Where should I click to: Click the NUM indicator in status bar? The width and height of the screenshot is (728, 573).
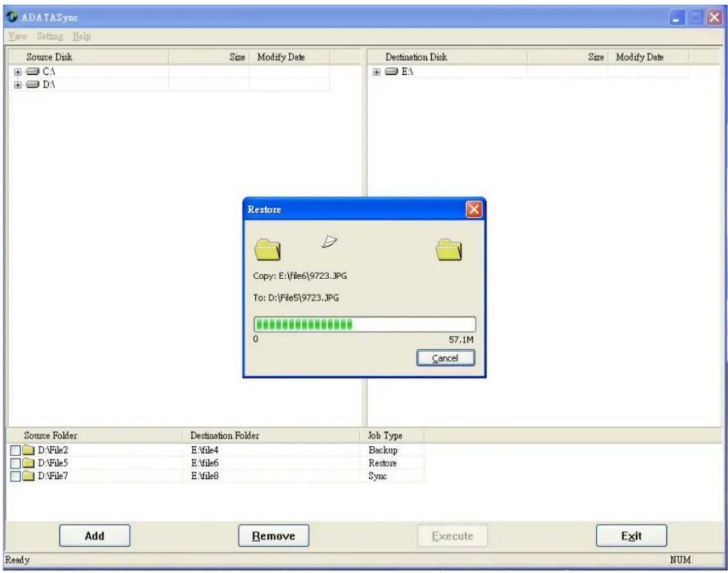point(680,560)
